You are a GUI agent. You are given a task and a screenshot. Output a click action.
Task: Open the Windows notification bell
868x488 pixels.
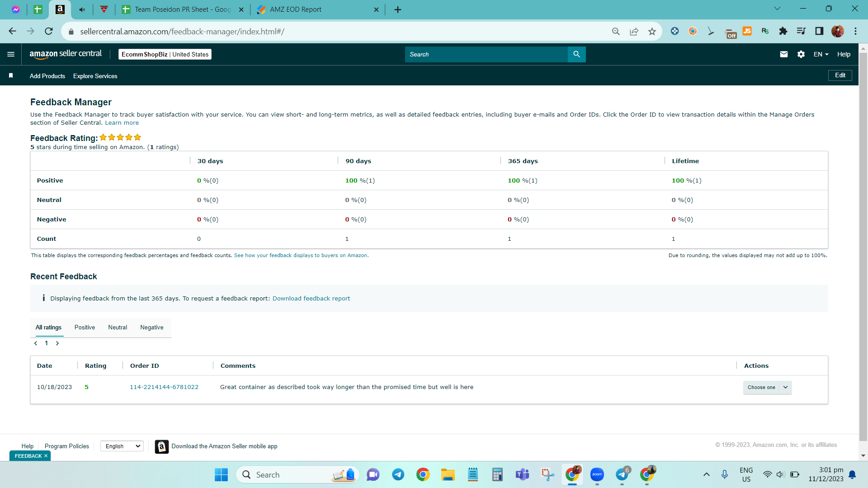(852, 474)
